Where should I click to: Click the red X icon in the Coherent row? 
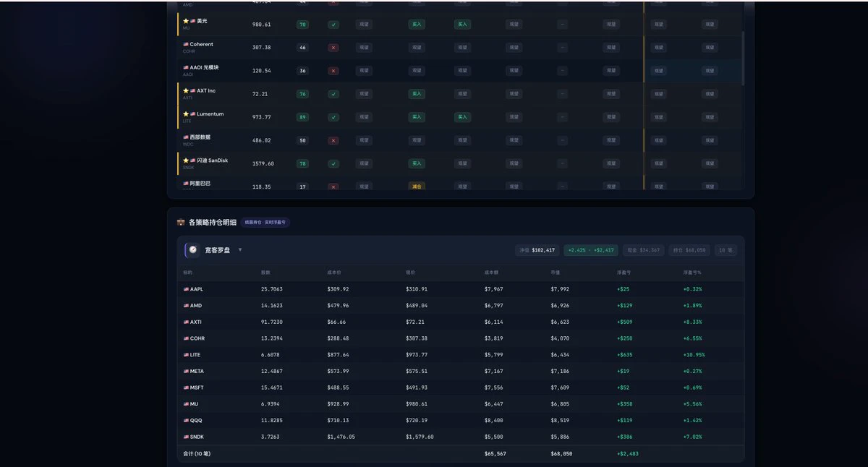(x=333, y=48)
